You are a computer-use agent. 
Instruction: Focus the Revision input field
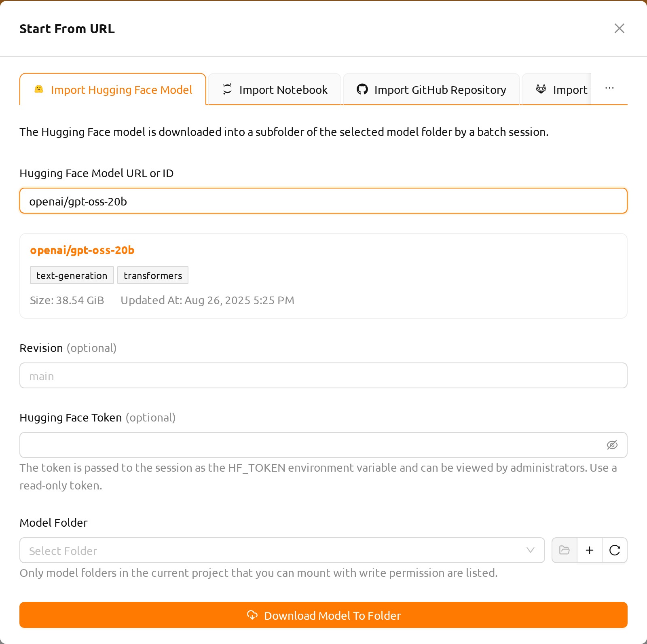click(x=323, y=375)
